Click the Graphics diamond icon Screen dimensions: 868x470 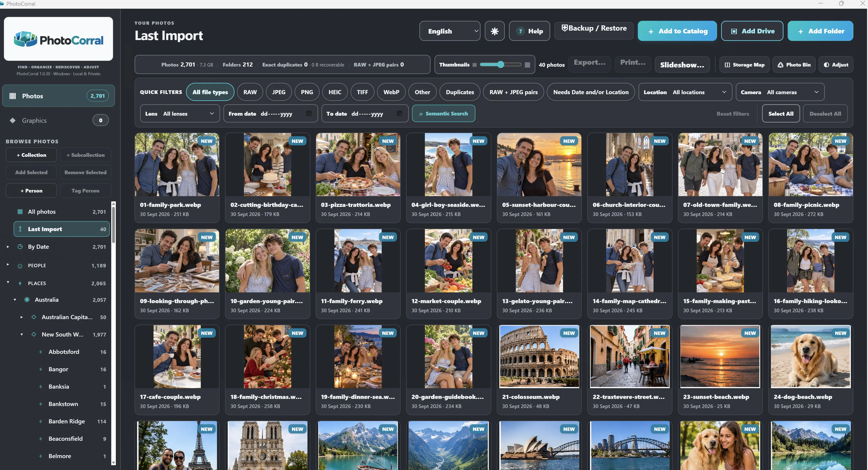pos(13,120)
